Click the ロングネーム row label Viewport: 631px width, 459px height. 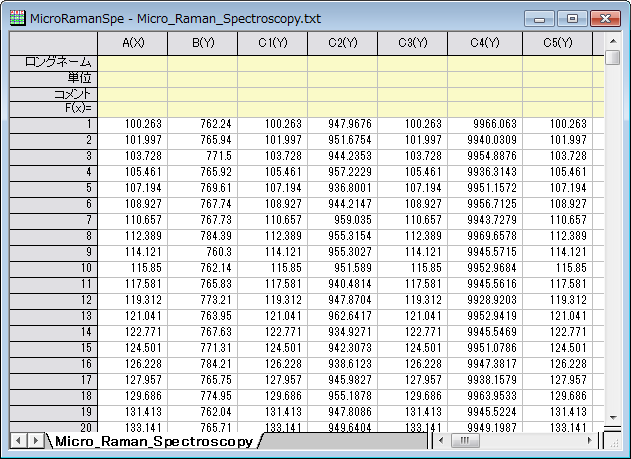click(54, 63)
